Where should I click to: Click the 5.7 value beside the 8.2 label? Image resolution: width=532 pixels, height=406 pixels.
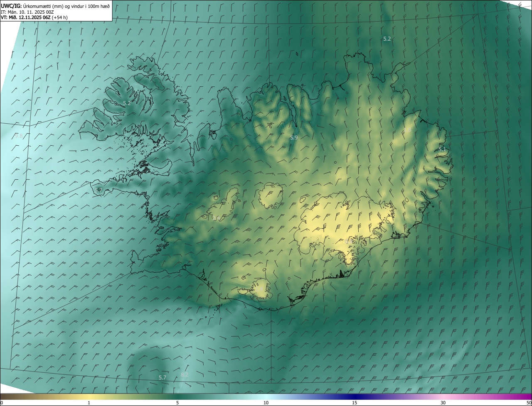(163, 377)
